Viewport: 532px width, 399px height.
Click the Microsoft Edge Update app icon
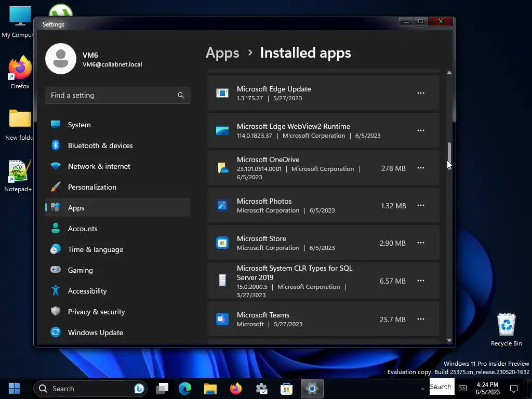(x=222, y=93)
